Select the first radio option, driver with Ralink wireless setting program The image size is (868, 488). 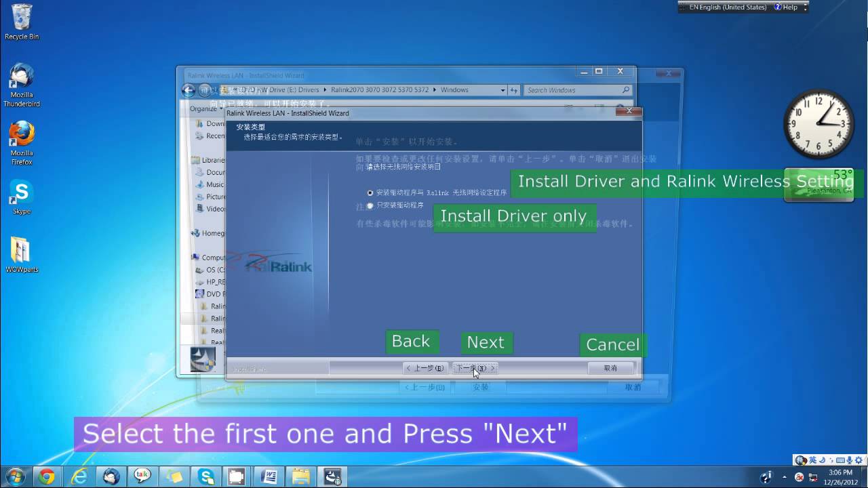point(370,193)
